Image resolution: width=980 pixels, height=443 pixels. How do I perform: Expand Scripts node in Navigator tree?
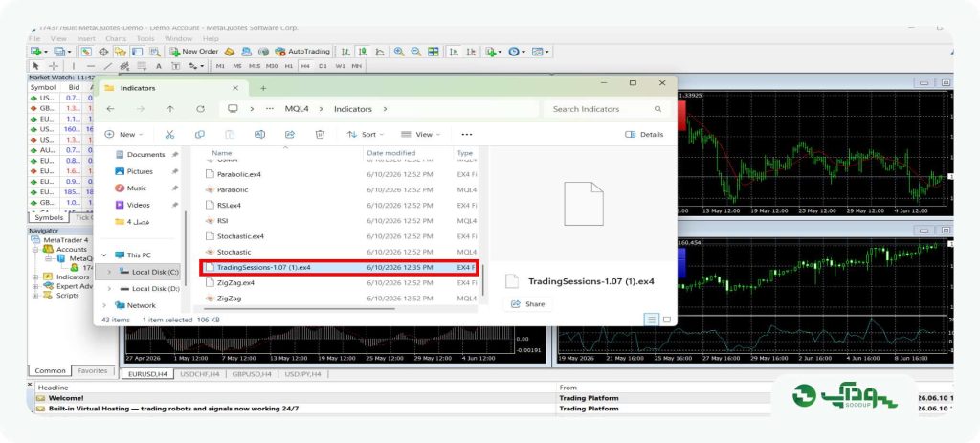pos(35,295)
